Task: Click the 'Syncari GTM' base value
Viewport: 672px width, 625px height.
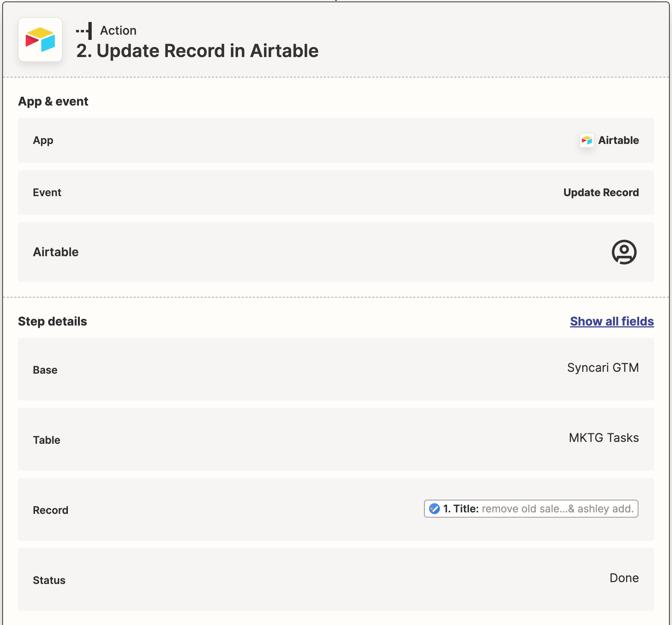Action: 603,368
